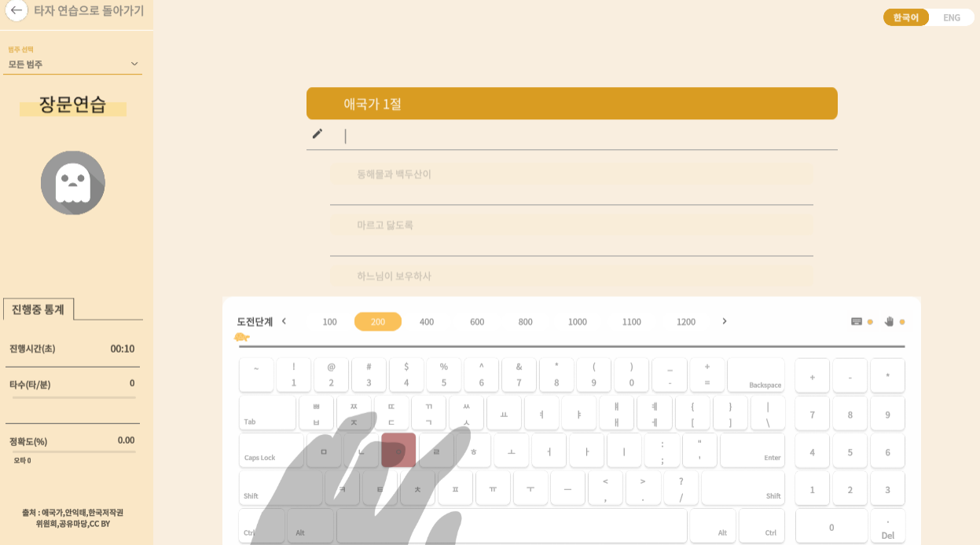
Task: Click the ㅂ key on virtual keyboard
Action: (316, 413)
